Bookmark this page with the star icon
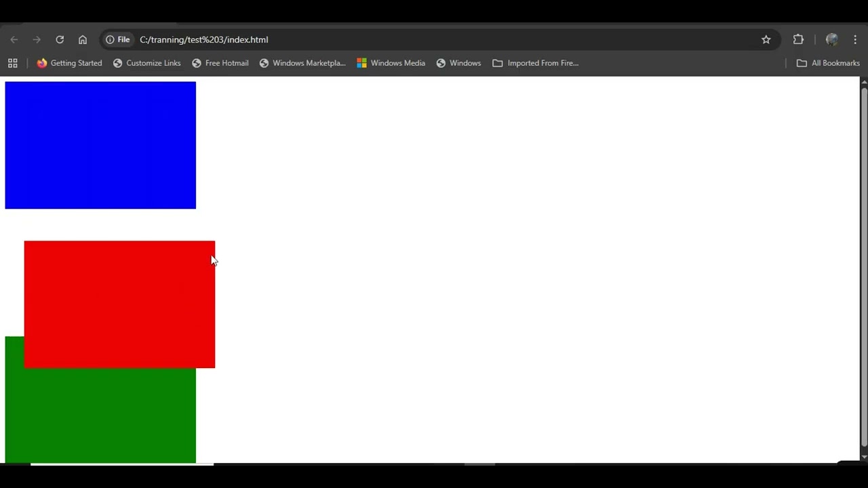This screenshot has width=868, height=488. 766,39
